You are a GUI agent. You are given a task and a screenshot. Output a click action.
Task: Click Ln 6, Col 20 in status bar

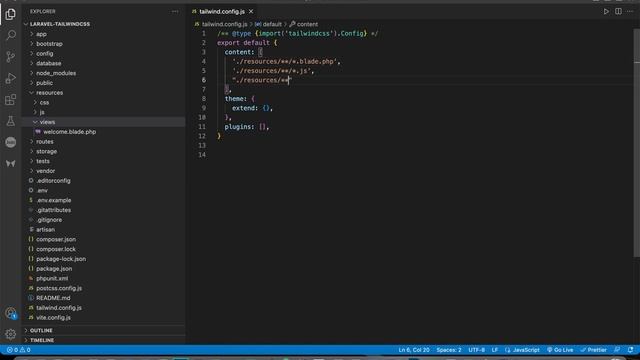[x=414, y=350]
